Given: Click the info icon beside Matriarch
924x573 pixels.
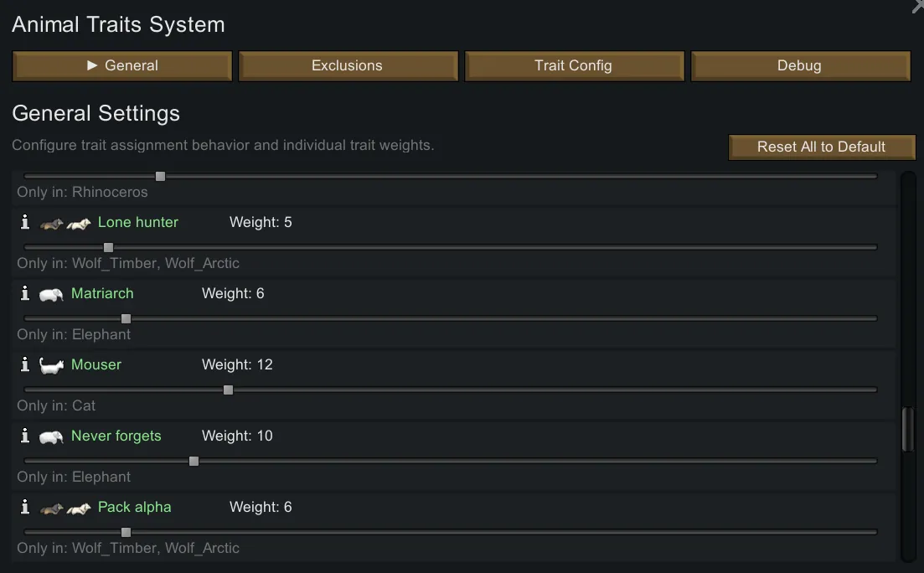Looking at the screenshot, I should click(25, 293).
